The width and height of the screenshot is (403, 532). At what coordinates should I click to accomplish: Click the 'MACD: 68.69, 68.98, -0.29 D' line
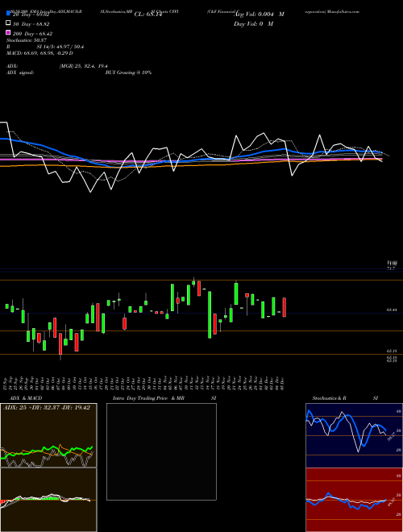click(39, 53)
